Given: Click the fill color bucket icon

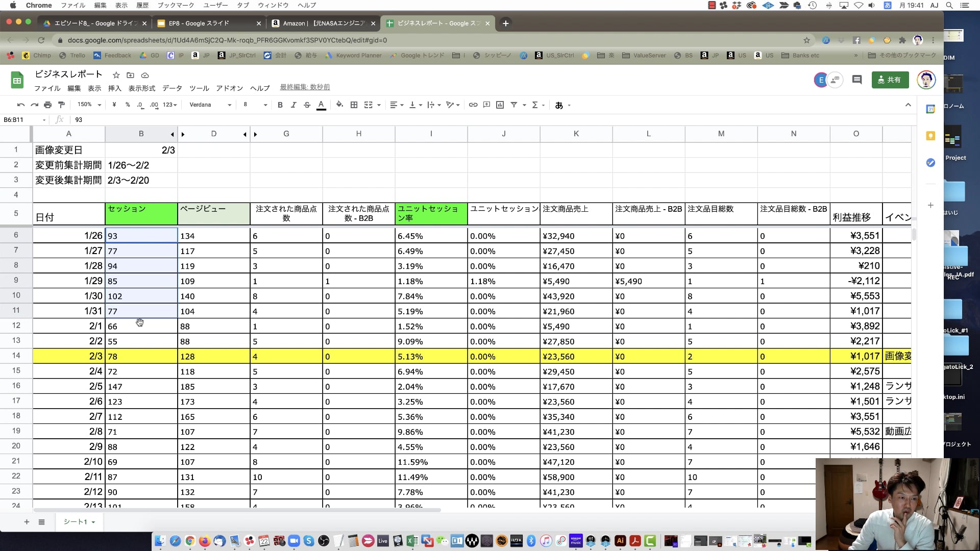Looking at the screenshot, I should point(339,105).
